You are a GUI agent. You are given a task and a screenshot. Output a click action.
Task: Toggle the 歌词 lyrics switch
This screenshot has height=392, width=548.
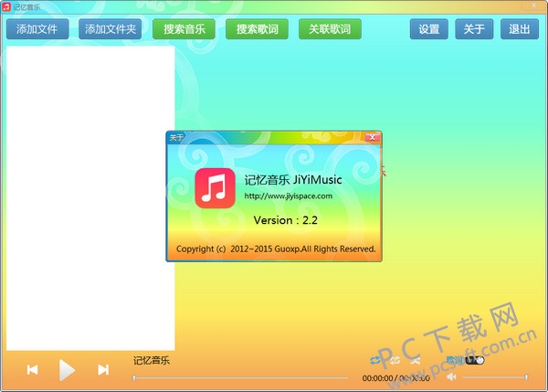475,360
